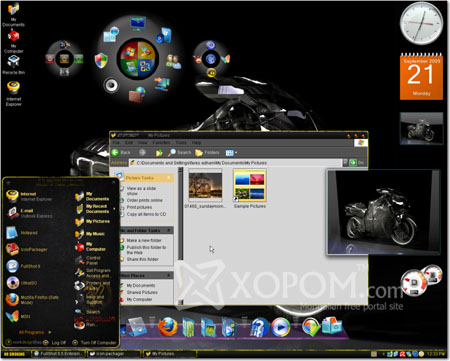Click the green Go button
450x361 pixels.
pyautogui.click(x=357, y=163)
